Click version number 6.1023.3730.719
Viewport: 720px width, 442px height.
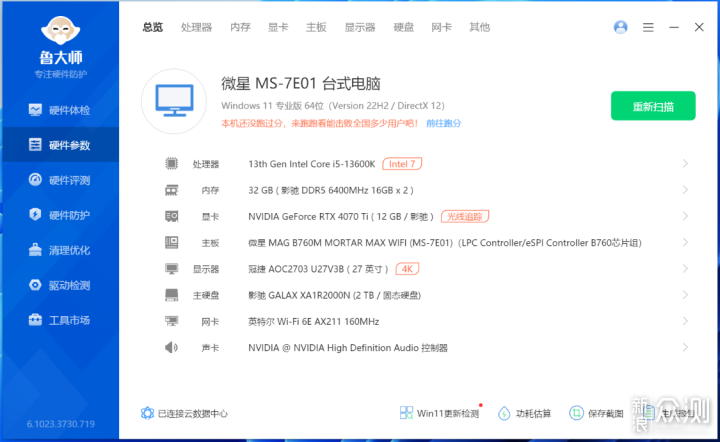pyautogui.click(x=61, y=424)
